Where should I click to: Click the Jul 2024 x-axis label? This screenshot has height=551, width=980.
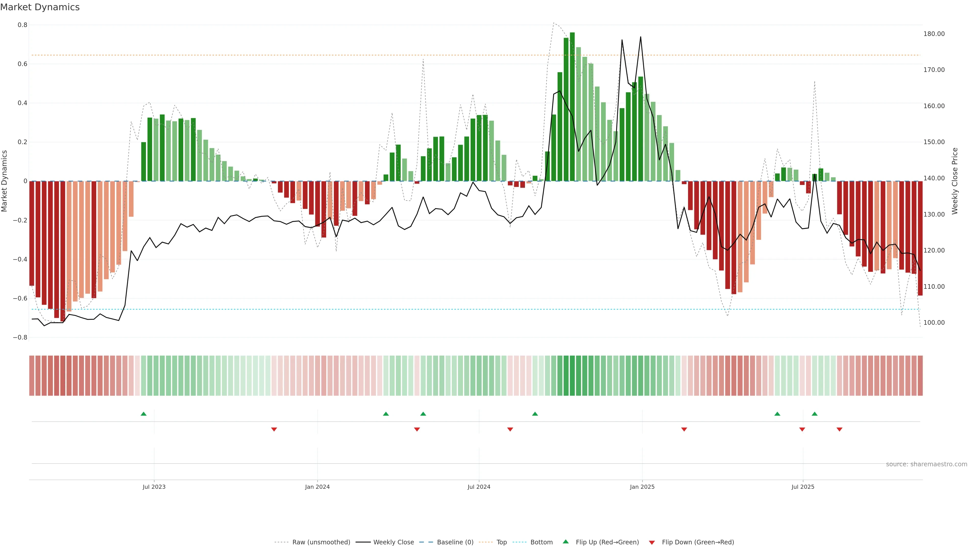(479, 487)
